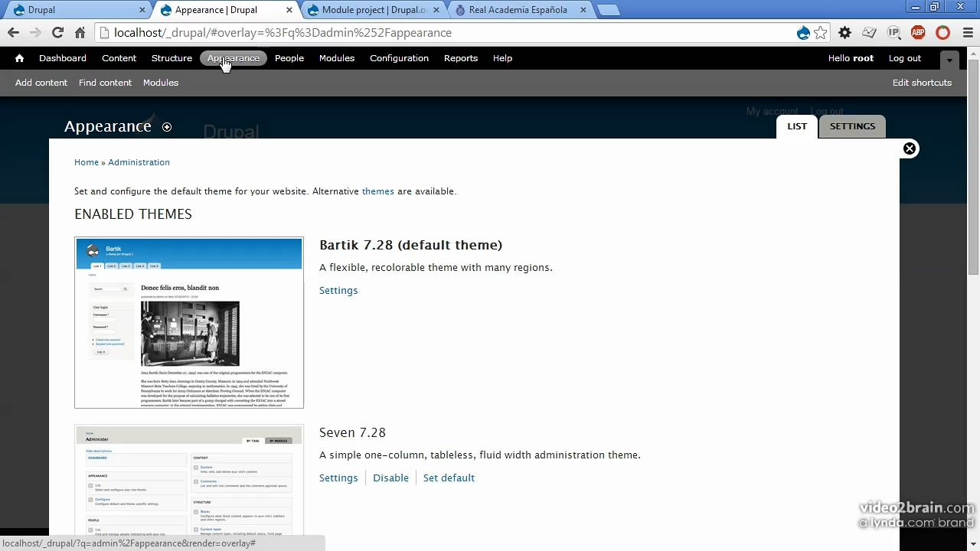
Task: Open the Appearance admin menu
Action: pos(234,58)
